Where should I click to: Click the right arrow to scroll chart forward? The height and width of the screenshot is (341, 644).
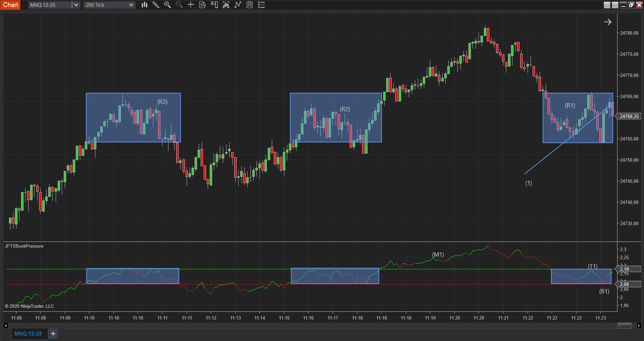(x=607, y=22)
